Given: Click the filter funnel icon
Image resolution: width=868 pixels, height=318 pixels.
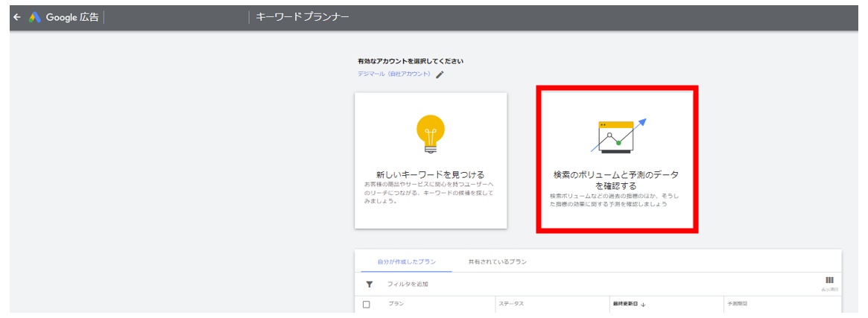Looking at the screenshot, I should (370, 284).
